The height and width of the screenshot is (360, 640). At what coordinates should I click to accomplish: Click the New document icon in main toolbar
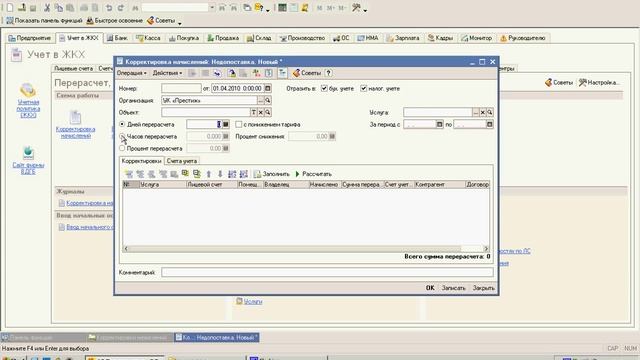pyautogui.click(x=10, y=8)
